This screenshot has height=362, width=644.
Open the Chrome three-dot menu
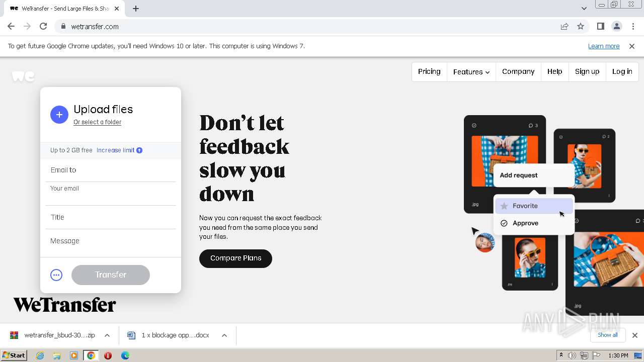pos(633,26)
